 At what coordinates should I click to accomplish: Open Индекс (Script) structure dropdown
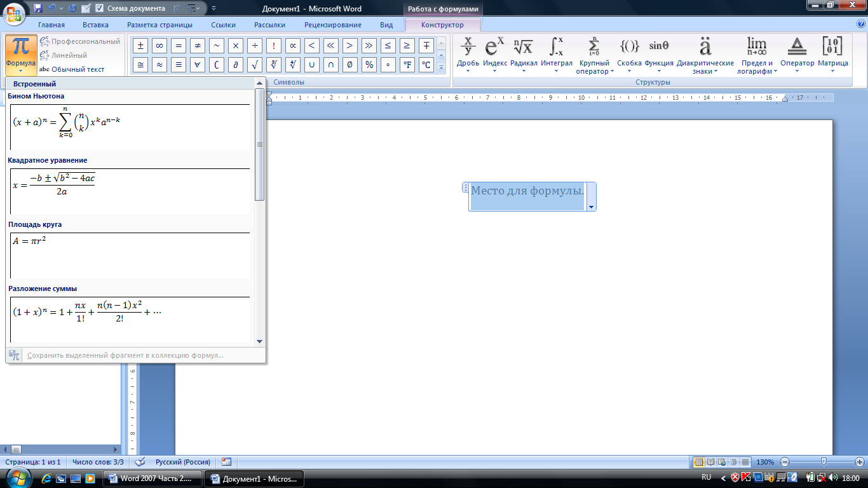[x=495, y=55]
